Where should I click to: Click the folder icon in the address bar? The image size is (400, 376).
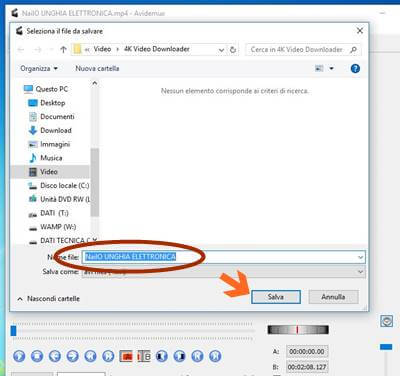78,49
